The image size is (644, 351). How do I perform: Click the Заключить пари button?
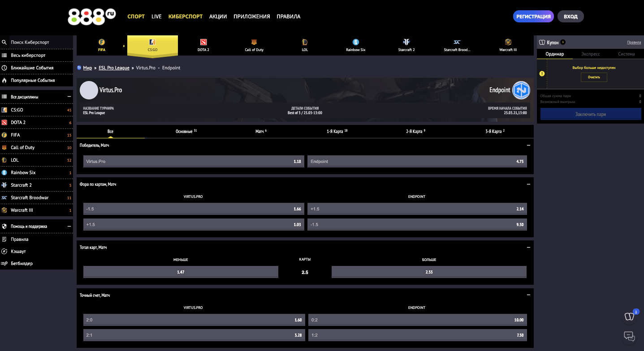point(591,114)
